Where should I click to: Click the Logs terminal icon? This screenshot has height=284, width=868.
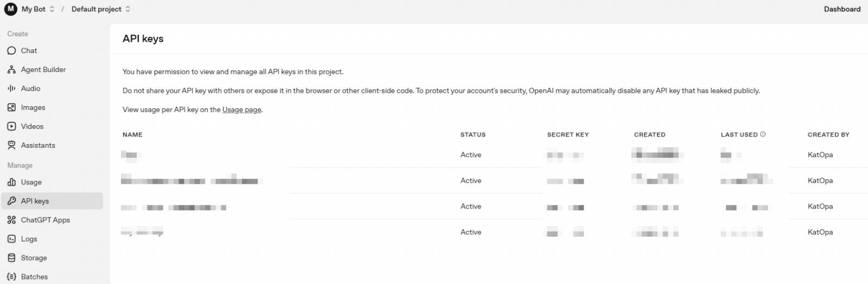(11, 239)
